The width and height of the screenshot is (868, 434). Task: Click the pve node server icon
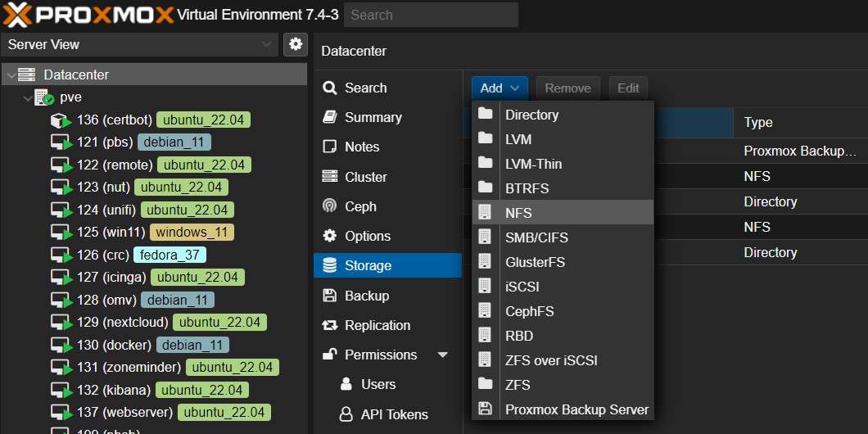click(44, 97)
